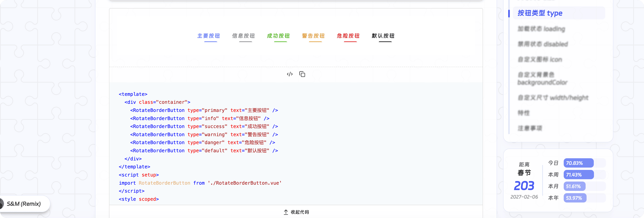The height and width of the screenshot is (218, 644).
Task: Click the 距离 label above 春节
Action: [524, 164]
